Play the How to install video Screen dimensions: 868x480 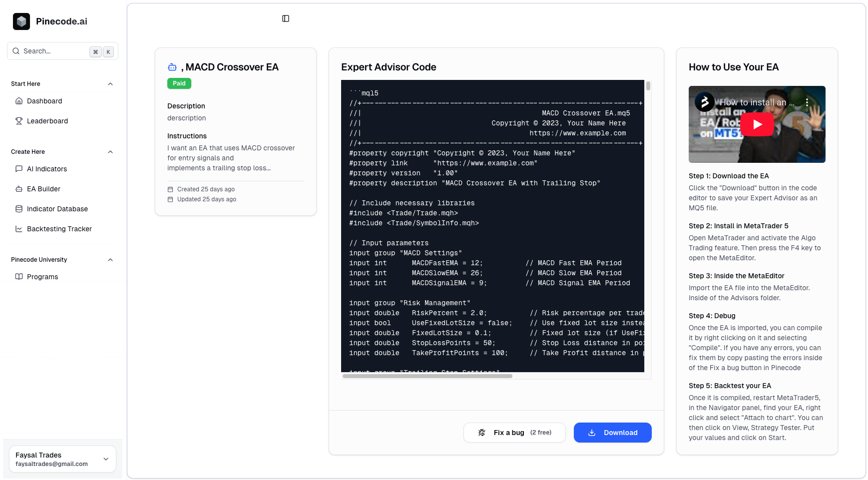(757, 124)
